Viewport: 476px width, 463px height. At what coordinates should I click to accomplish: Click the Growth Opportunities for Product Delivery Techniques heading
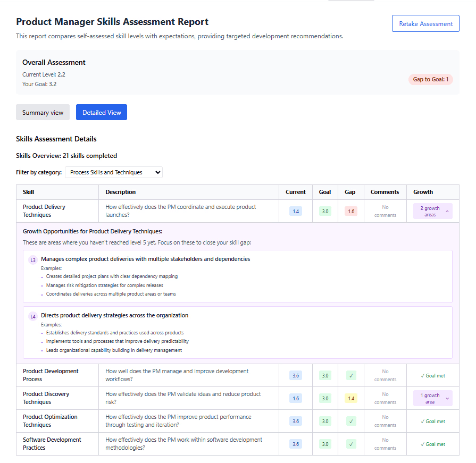pos(93,231)
